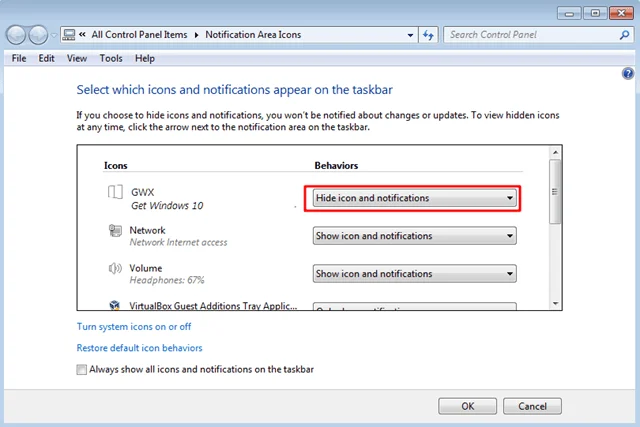Click the Icons column header
640x427 pixels.
[116, 165]
